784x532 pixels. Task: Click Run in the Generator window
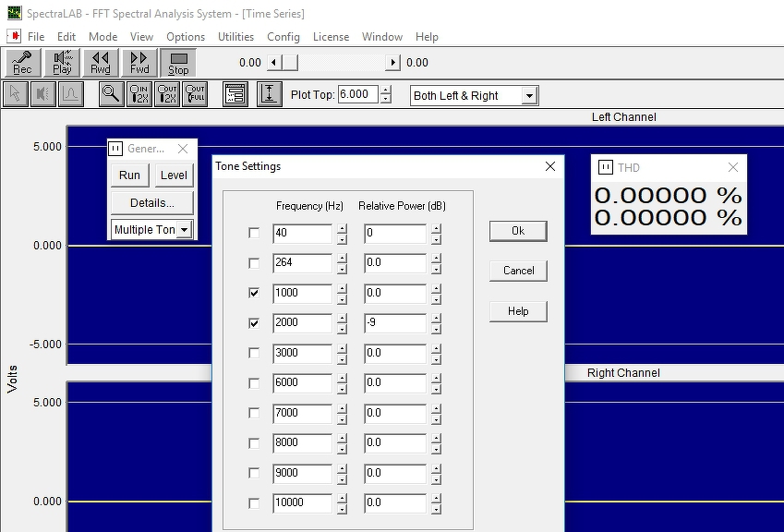(129, 175)
